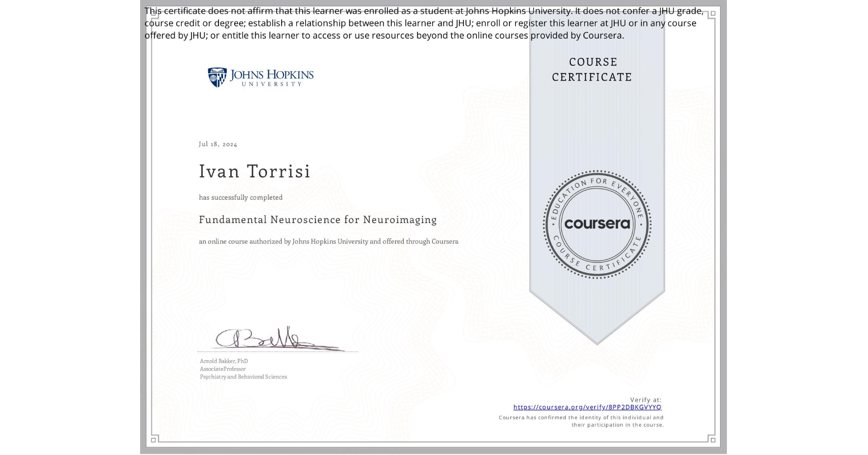Click the Coursera seal emblem
Image resolution: width=868 pixels, height=455 pixels.
pyautogui.click(x=597, y=224)
